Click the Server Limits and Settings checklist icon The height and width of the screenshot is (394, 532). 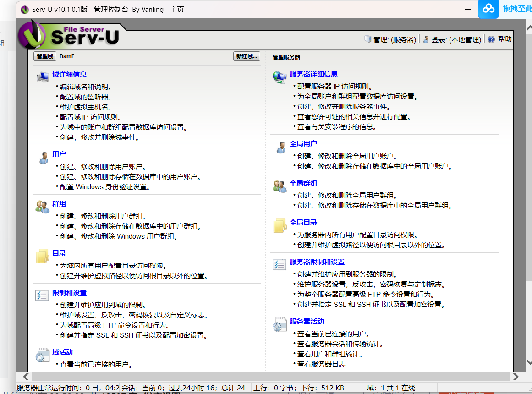280,264
